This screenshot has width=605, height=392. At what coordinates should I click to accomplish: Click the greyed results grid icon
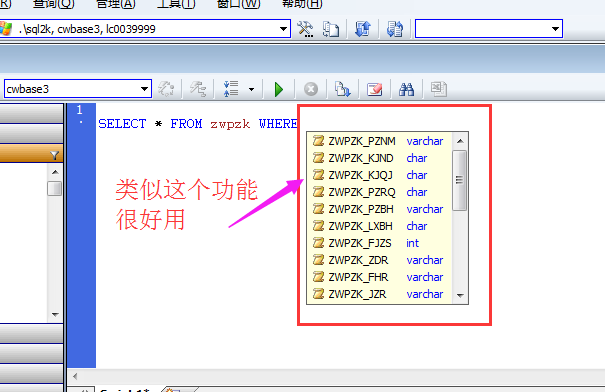pyautogui.click(x=439, y=89)
